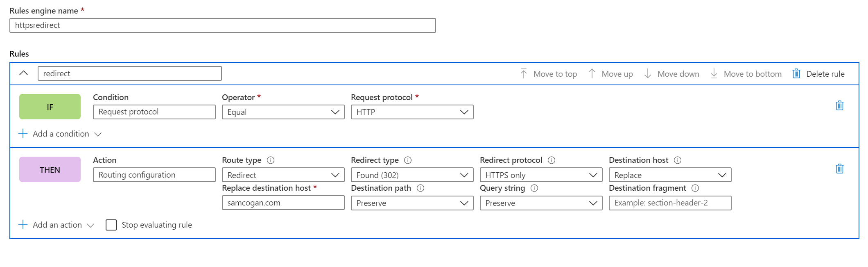Click the info icon beside Route type
Screen dimensions: 868x267
[x=270, y=160]
